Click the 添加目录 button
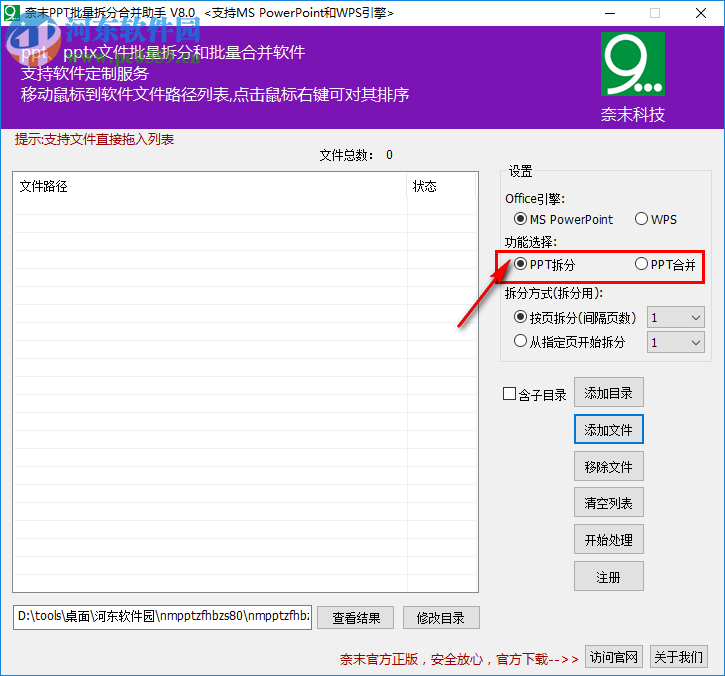Image resolution: width=725 pixels, height=676 pixels. click(x=608, y=393)
